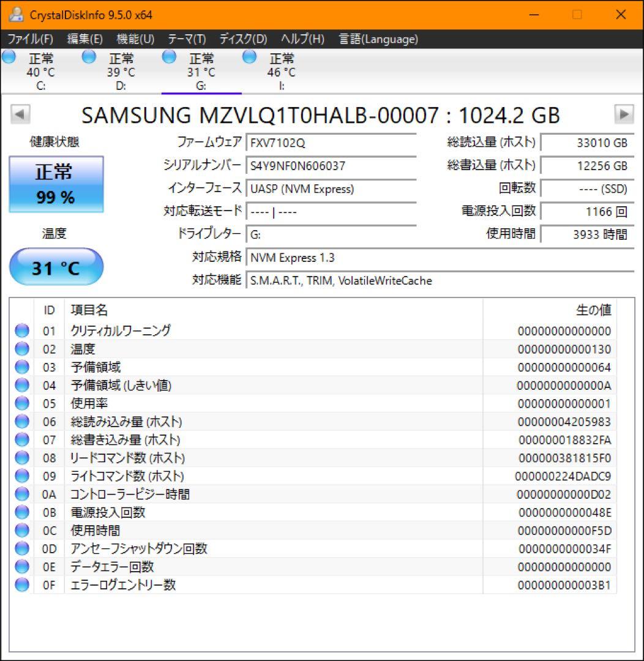Open the 言語(Language) menu
Screen dimensions: 644x661
[378, 39]
